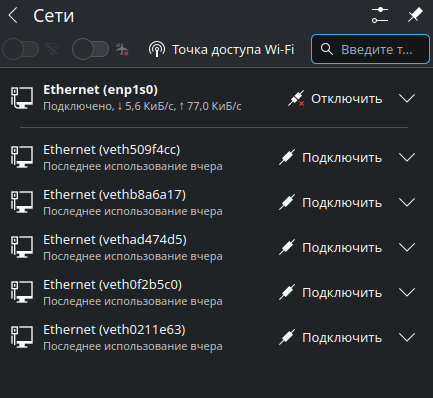
Task: Expand details for Ethernet (veth509f4cc)
Action: pyautogui.click(x=407, y=157)
